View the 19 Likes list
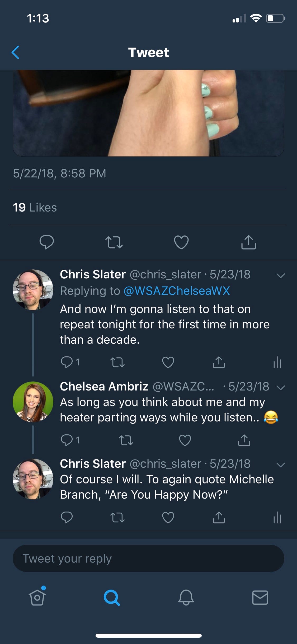The width and height of the screenshot is (297, 644). (35, 208)
